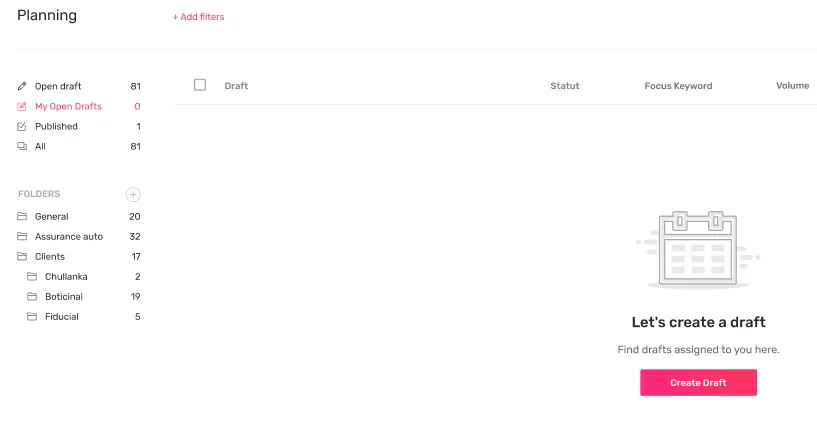Click the Planning page title
Image resolution: width=817 pixels, height=429 pixels.
(47, 15)
